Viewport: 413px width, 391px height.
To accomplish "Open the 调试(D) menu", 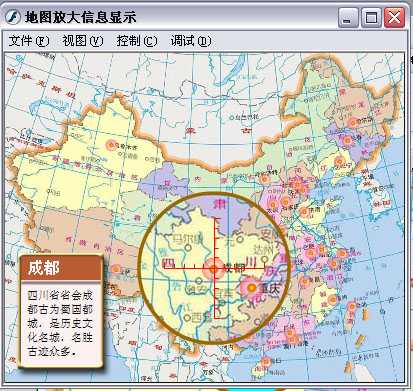I will click(x=191, y=41).
